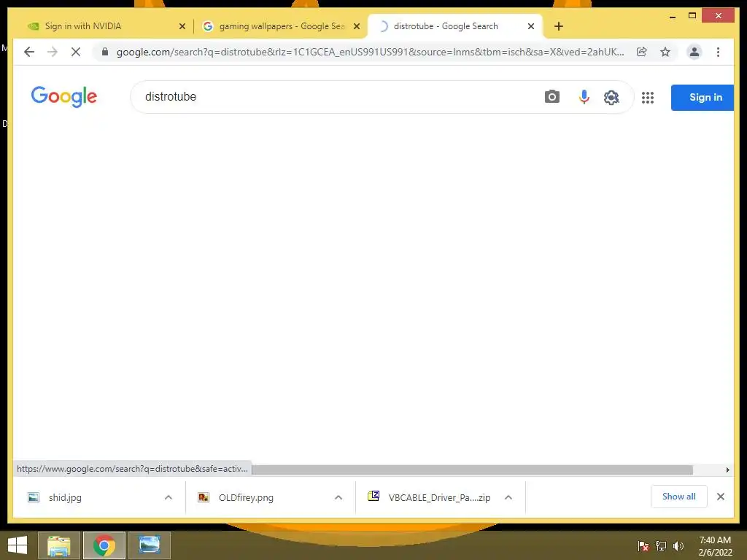Search by image using the camera icon
Screen dimensions: 747x560
tap(551, 97)
